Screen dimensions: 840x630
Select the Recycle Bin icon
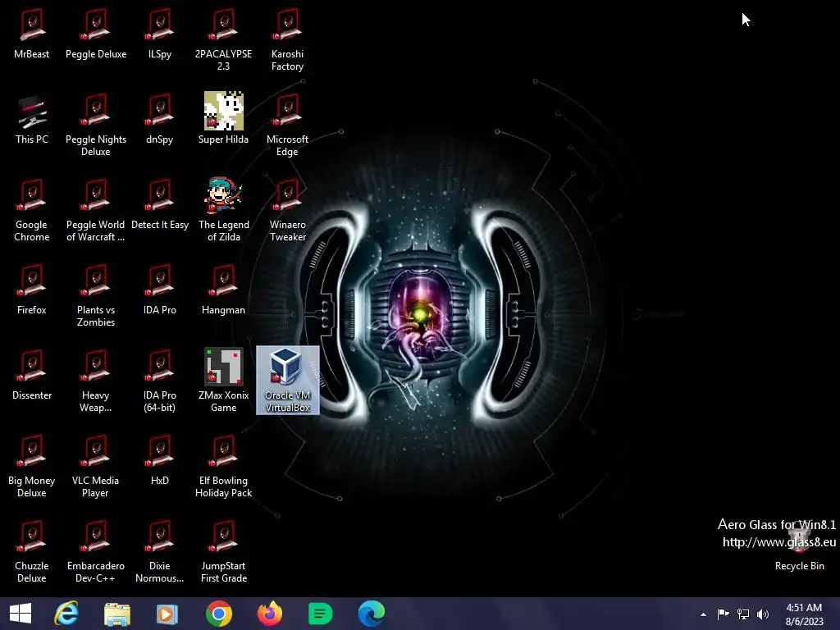[x=799, y=546]
